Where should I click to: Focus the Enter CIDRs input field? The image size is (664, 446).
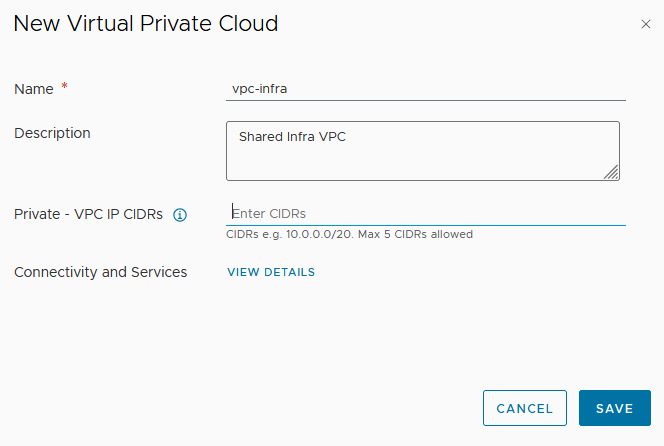point(427,213)
